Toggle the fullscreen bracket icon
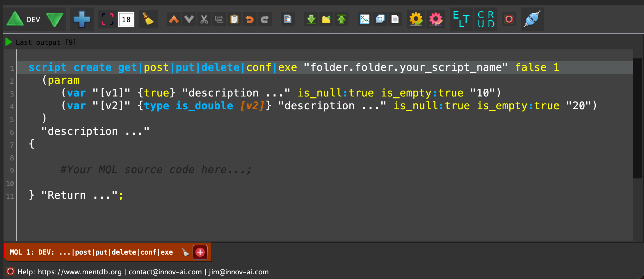This screenshot has height=279, width=644. [107, 19]
